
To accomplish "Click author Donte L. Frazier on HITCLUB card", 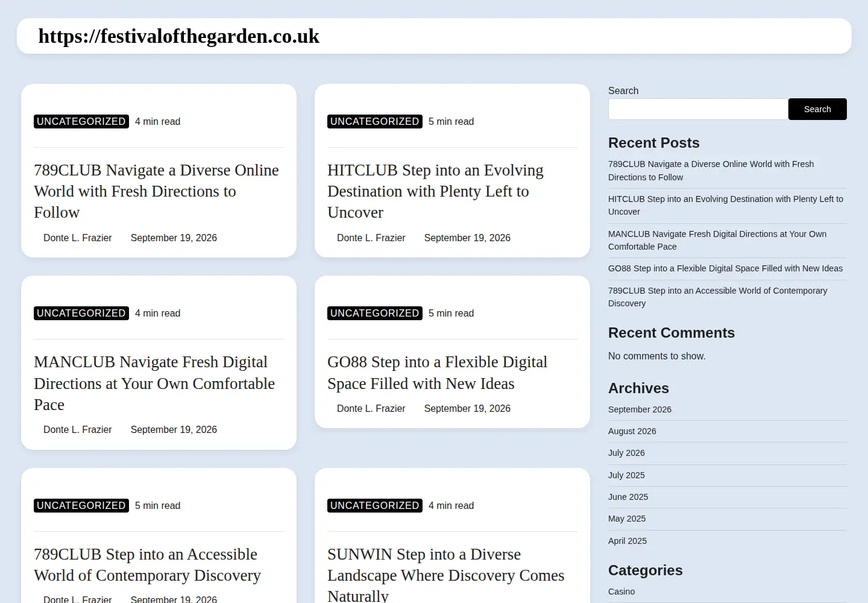I will tap(371, 238).
